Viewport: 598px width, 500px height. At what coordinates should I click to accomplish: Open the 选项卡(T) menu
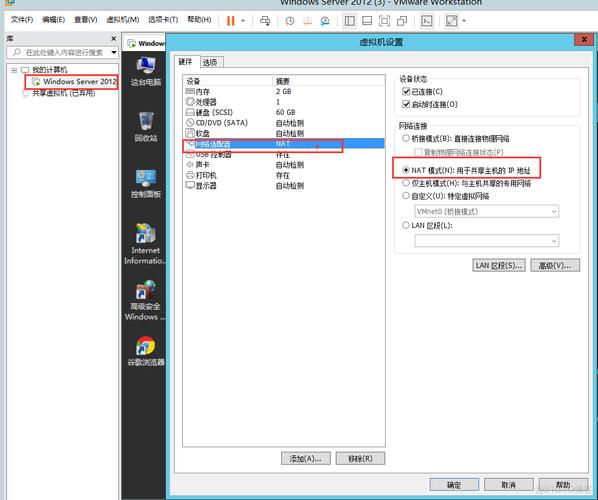click(163, 19)
